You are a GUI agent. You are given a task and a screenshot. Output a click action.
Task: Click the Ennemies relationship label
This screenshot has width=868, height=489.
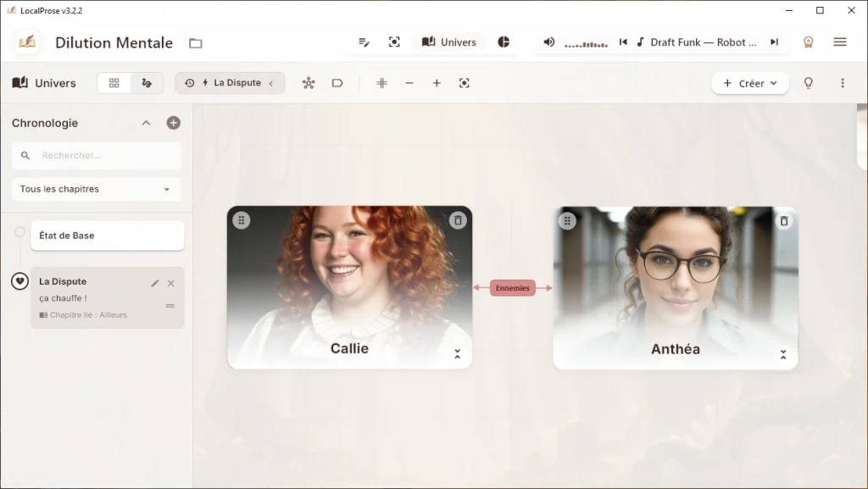coord(513,288)
